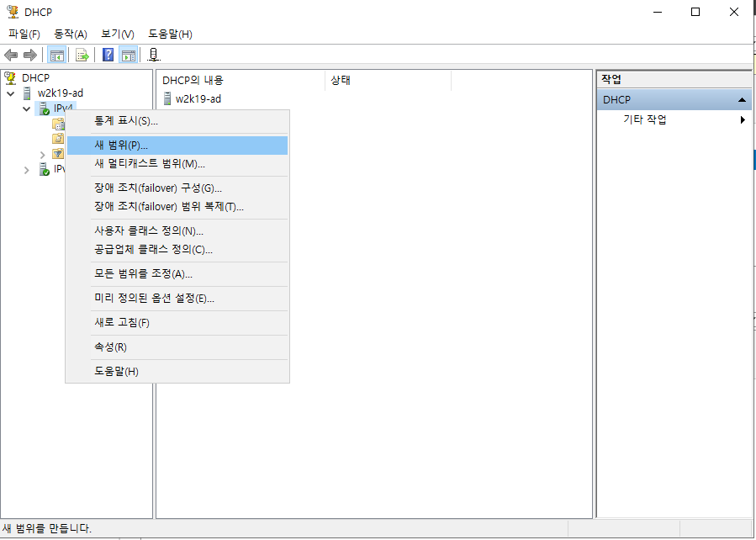The height and width of the screenshot is (540, 756).
Task: Click the w2k19-ad server icon in tree
Action: tap(27, 93)
